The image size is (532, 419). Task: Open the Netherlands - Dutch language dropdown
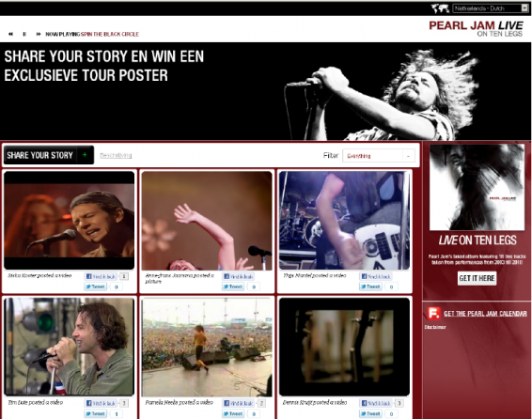pyautogui.click(x=491, y=8)
